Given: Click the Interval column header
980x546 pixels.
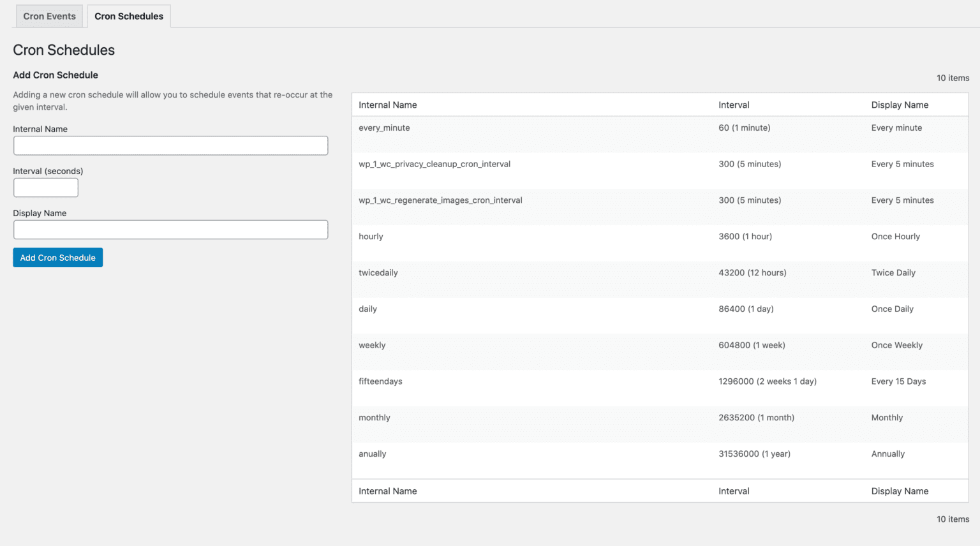Looking at the screenshot, I should [734, 105].
